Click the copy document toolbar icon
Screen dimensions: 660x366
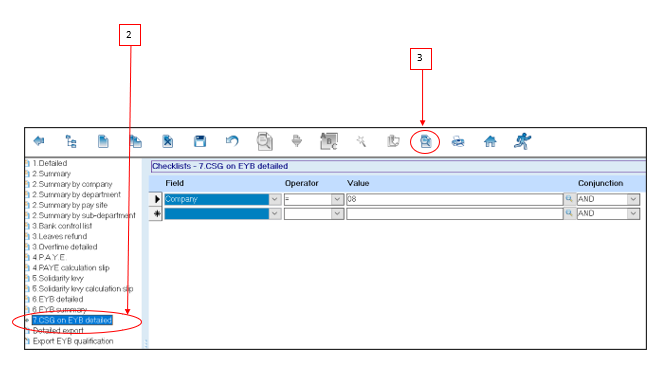136,141
